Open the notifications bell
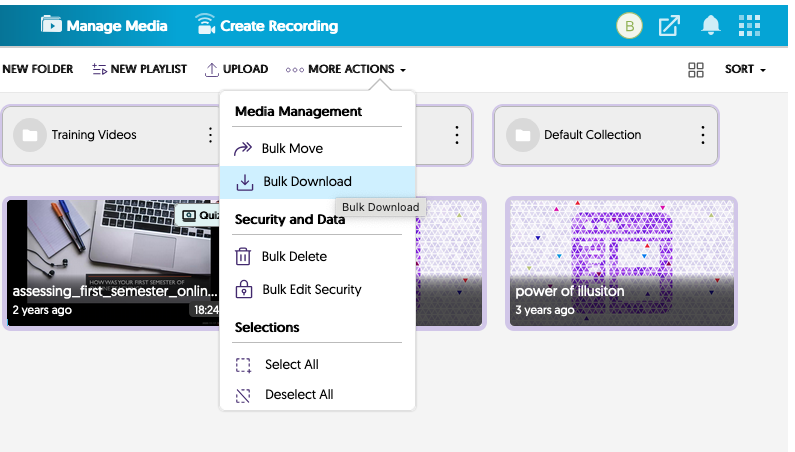The image size is (795, 452). click(711, 26)
